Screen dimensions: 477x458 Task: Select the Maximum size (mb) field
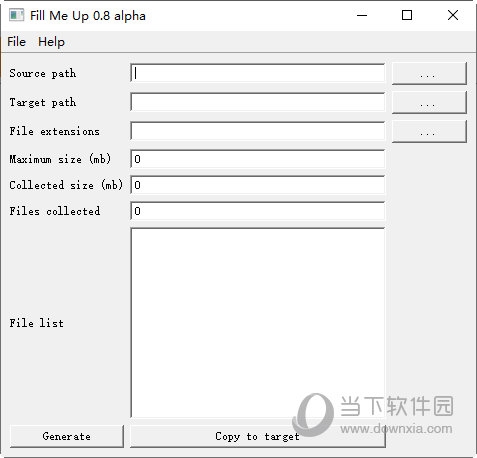pyautogui.click(x=258, y=159)
